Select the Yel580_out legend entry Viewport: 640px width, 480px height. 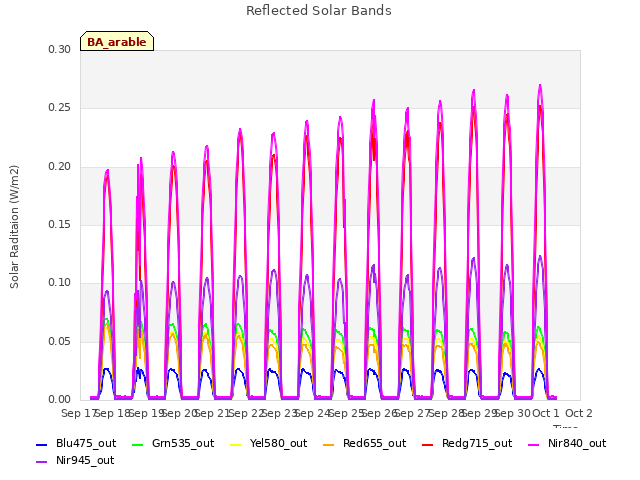[x=269, y=444]
